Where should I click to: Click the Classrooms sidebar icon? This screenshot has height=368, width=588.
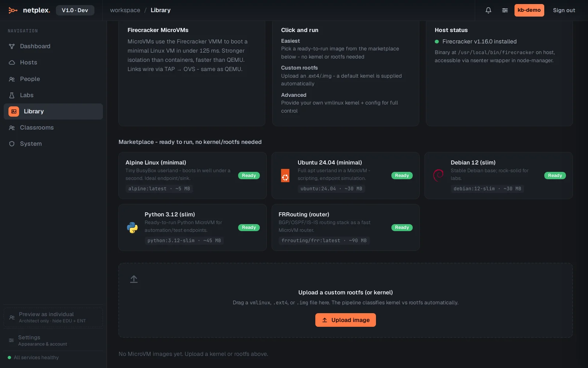(x=12, y=128)
